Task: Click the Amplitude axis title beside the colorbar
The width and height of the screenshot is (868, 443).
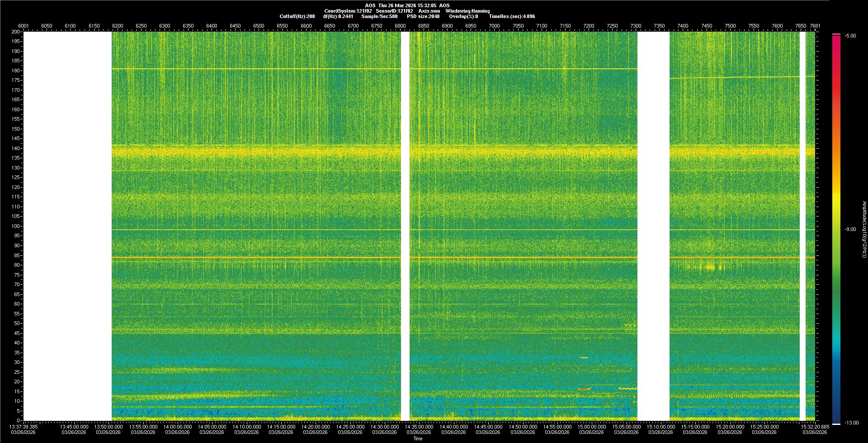Action: (864, 229)
